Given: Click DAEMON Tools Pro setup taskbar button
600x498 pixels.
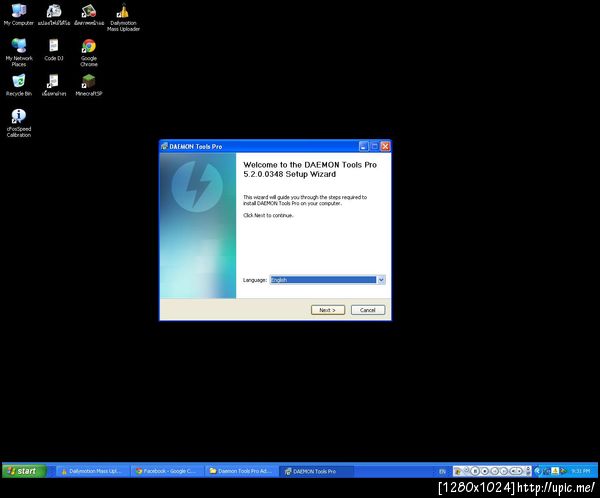Looking at the screenshot, I should tap(316, 471).
